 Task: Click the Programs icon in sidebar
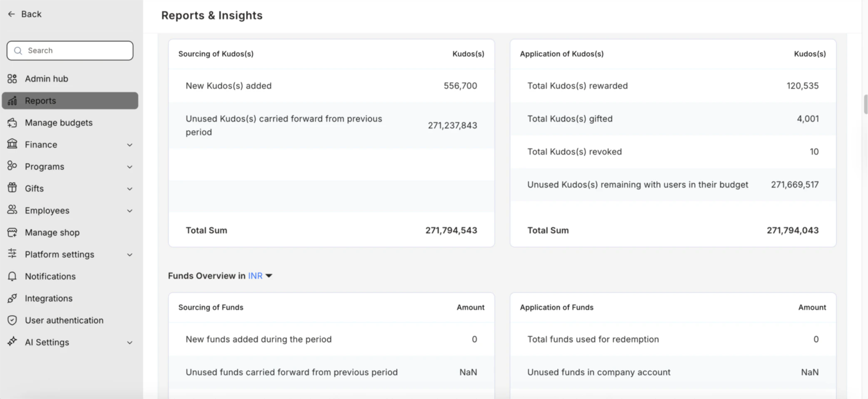12,166
